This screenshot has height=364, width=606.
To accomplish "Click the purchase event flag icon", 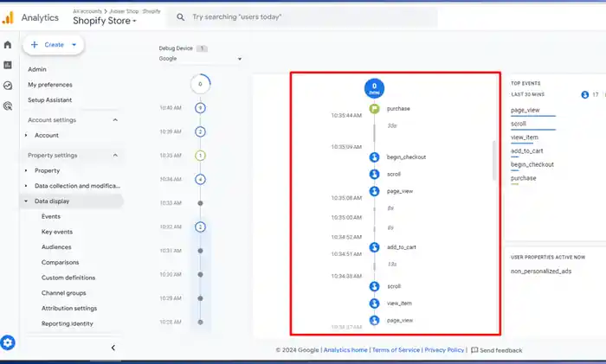I will tap(374, 109).
